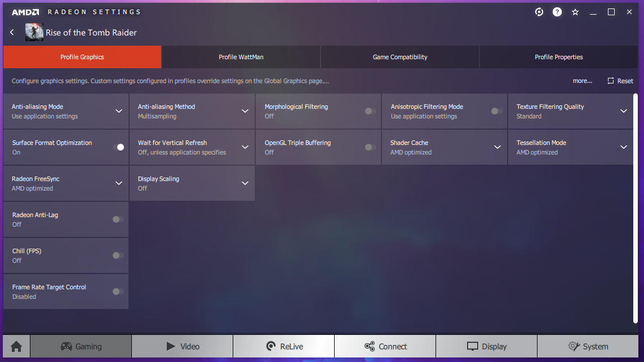Open the help question mark icon

pyautogui.click(x=557, y=12)
